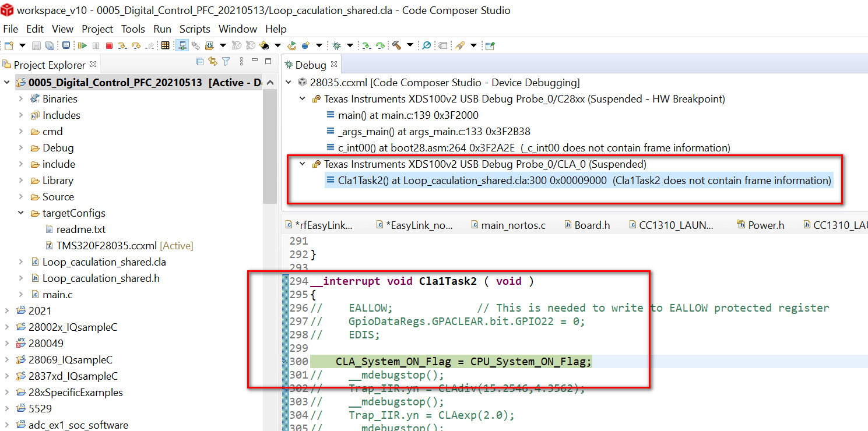Click the Load Program toolbar icon
The image size is (868, 431).
click(x=208, y=45)
